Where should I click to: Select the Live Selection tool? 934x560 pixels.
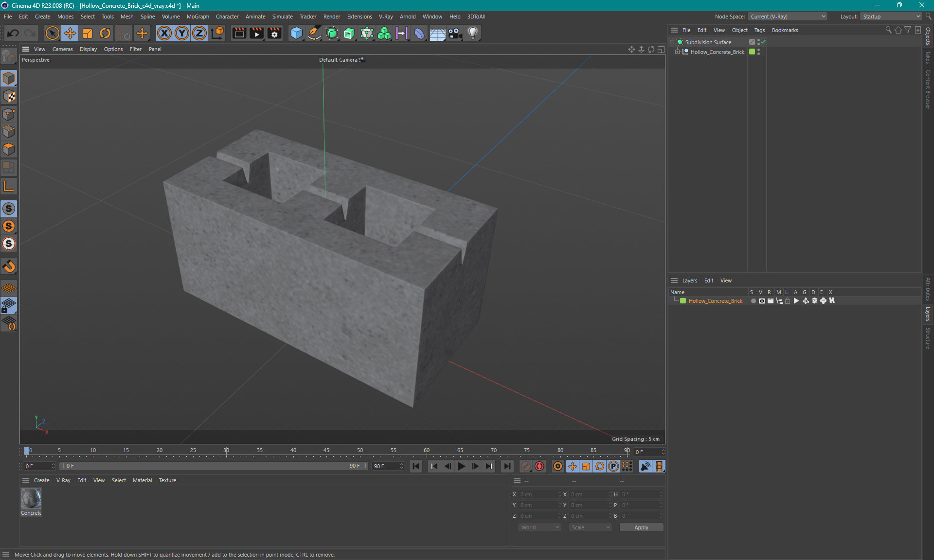(52, 33)
